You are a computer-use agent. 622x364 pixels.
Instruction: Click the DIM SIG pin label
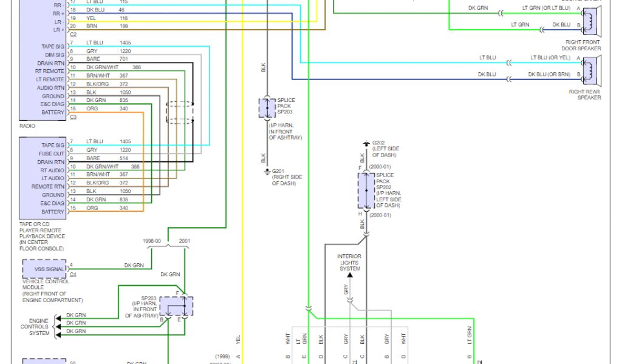pyautogui.click(x=54, y=55)
